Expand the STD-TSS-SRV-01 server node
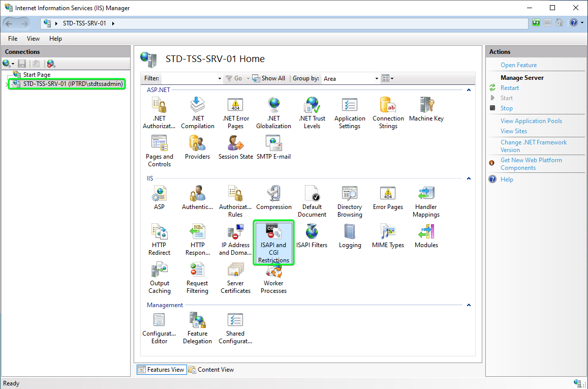This screenshot has height=389, width=588. click(7, 84)
